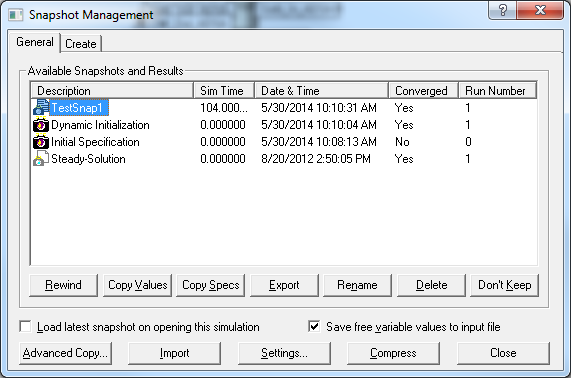The height and width of the screenshot is (378, 571).
Task: Click run number 1 for TestSnap1
Action: (468, 108)
